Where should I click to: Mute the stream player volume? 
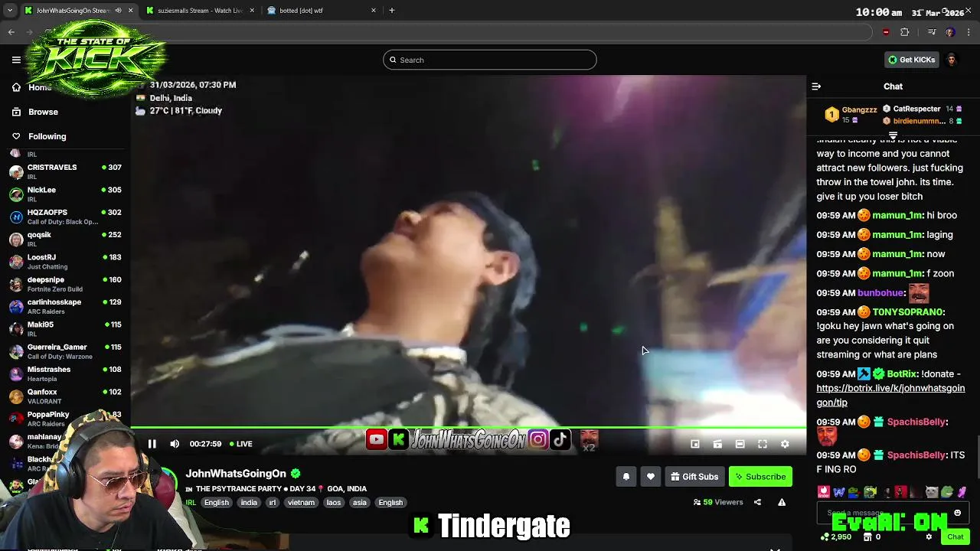click(x=175, y=444)
